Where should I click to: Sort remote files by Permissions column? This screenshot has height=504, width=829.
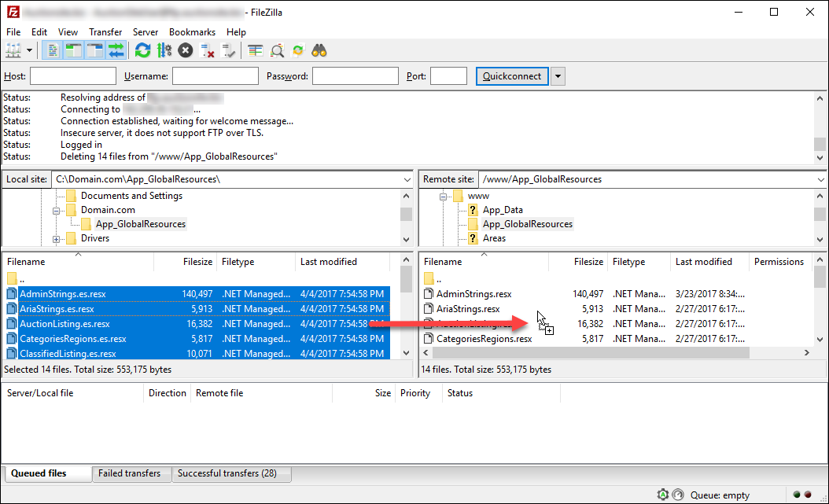point(779,262)
